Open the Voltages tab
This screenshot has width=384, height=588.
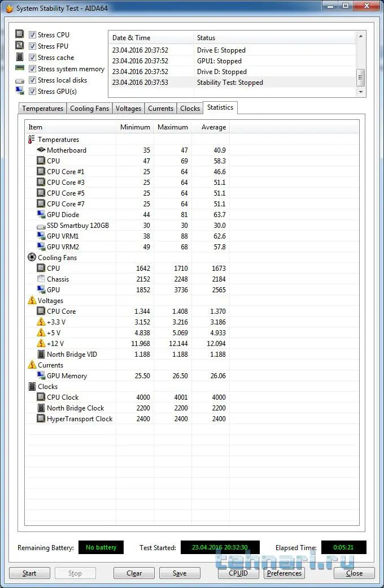[x=129, y=109]
